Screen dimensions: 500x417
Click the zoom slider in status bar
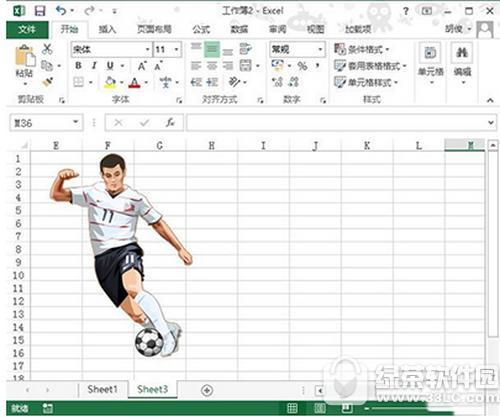point(397,408)
